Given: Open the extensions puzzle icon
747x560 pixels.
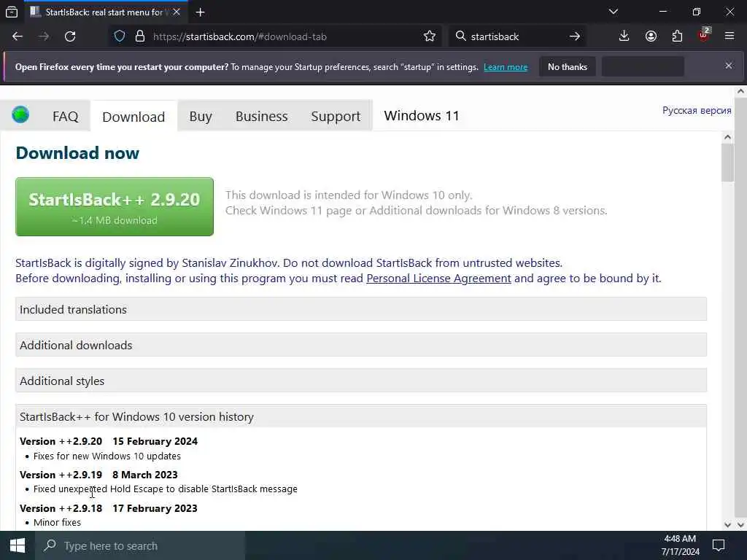Looking at the screenshot, I should coord(677,36).
